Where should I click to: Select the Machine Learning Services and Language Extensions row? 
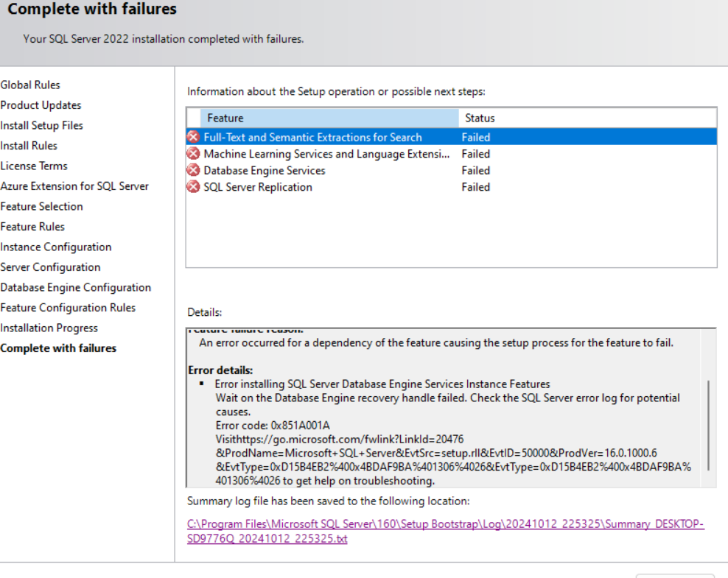pos(451,154)
